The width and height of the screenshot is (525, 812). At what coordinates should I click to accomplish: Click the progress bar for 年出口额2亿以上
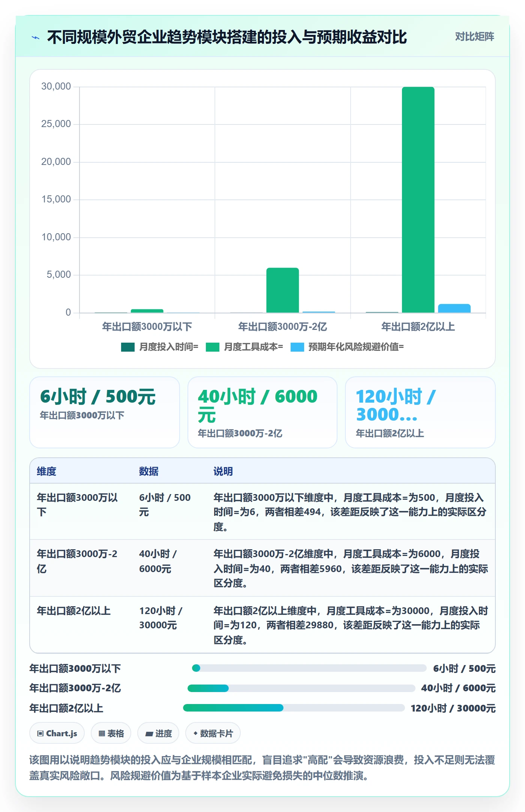pos(294,708)
